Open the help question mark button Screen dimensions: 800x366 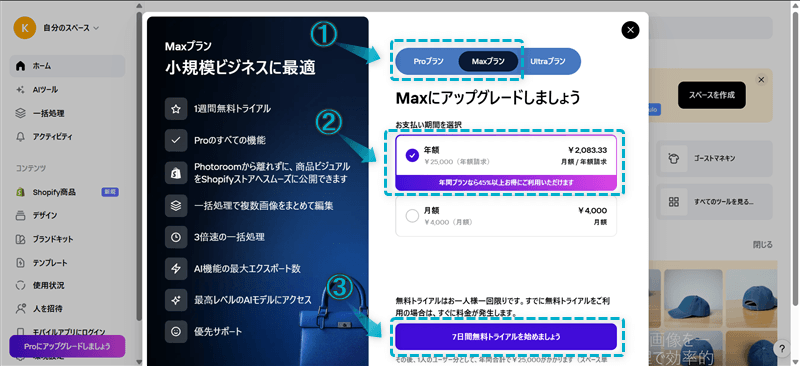tap(782, 348)
